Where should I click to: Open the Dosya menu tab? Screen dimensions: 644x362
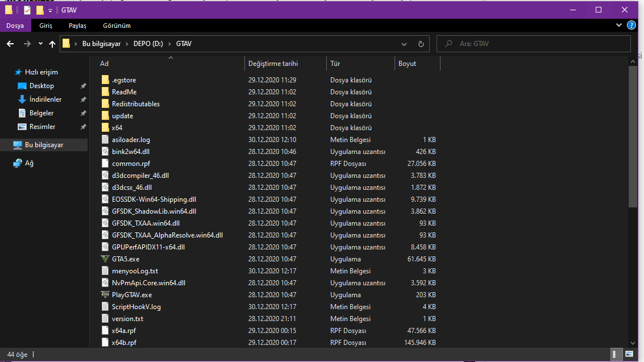coord(15,26)
